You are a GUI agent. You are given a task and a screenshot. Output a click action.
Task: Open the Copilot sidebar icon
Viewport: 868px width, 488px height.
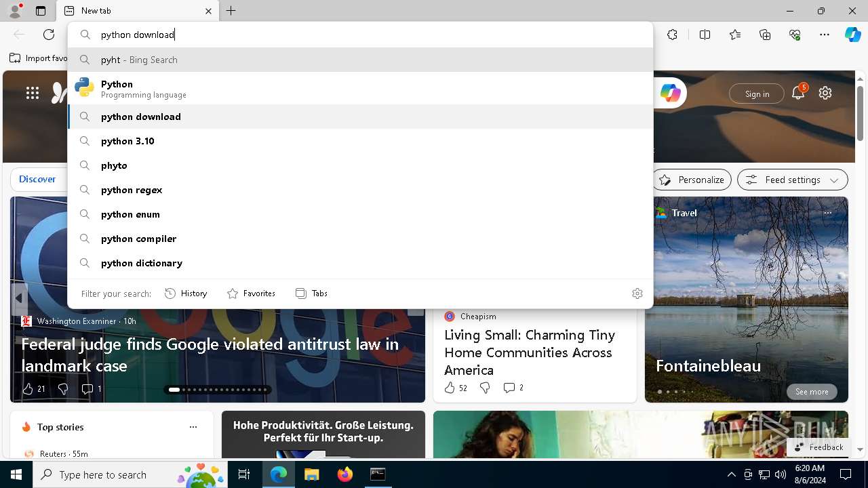tap(852, 35)
